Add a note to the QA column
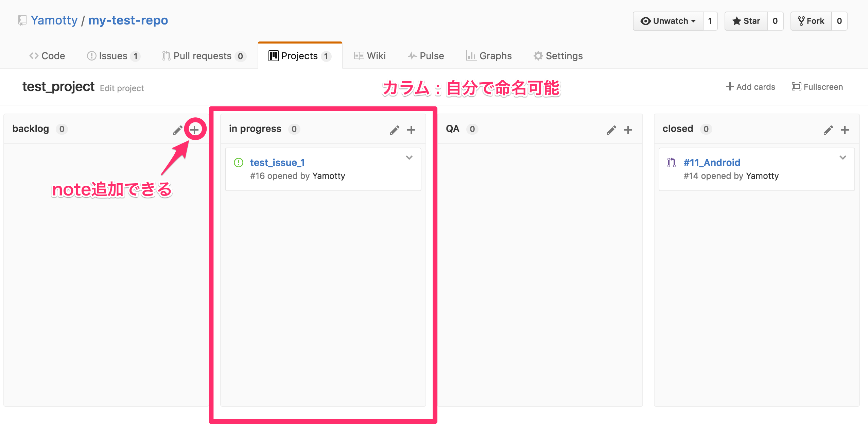 coord(628,130)
